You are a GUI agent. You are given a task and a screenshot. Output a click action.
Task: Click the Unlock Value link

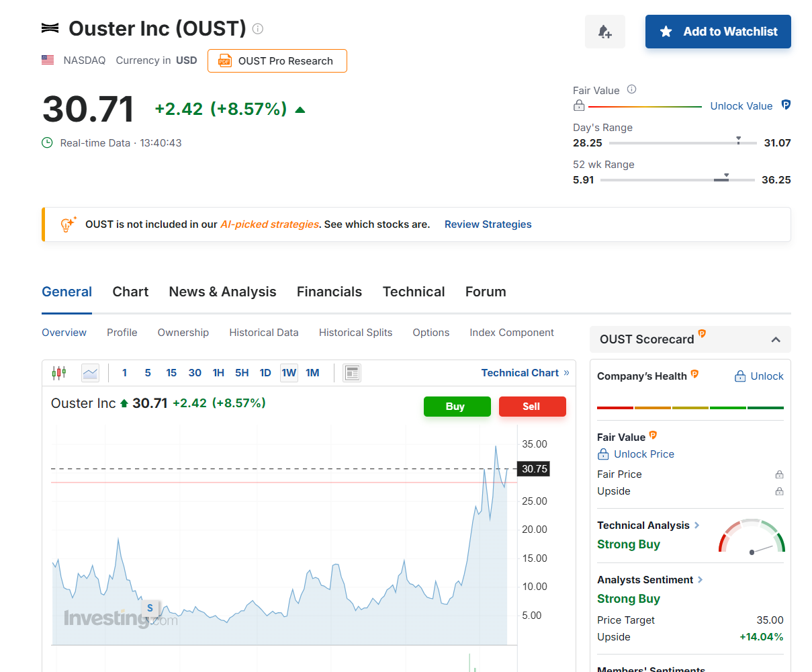[x=741, y=106]
